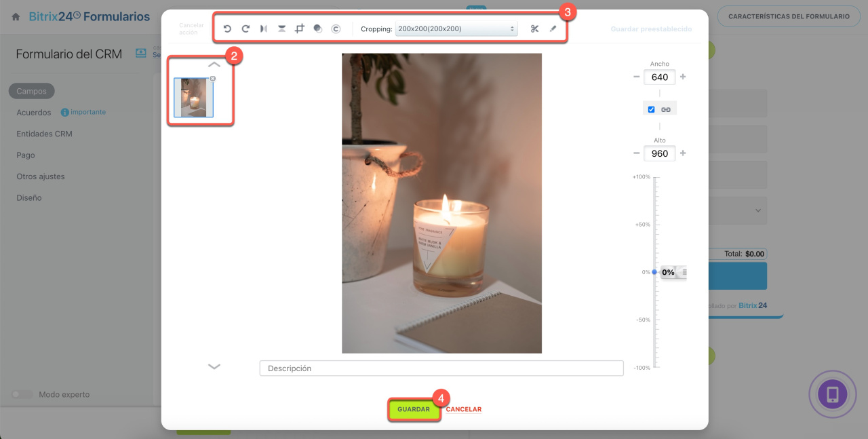
Task: Go to Entidades CRM section
Action: [x=44, y=134]
